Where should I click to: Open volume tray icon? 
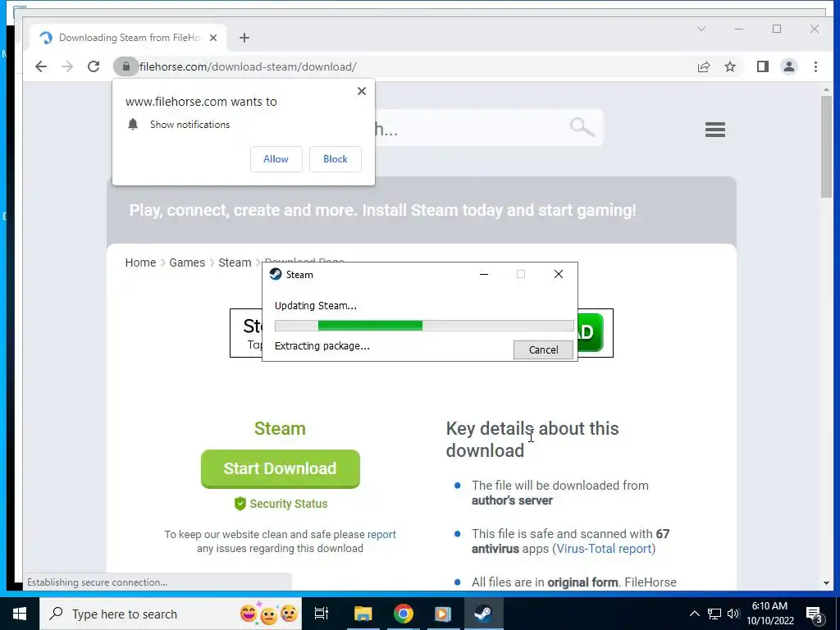click(733, 614)
